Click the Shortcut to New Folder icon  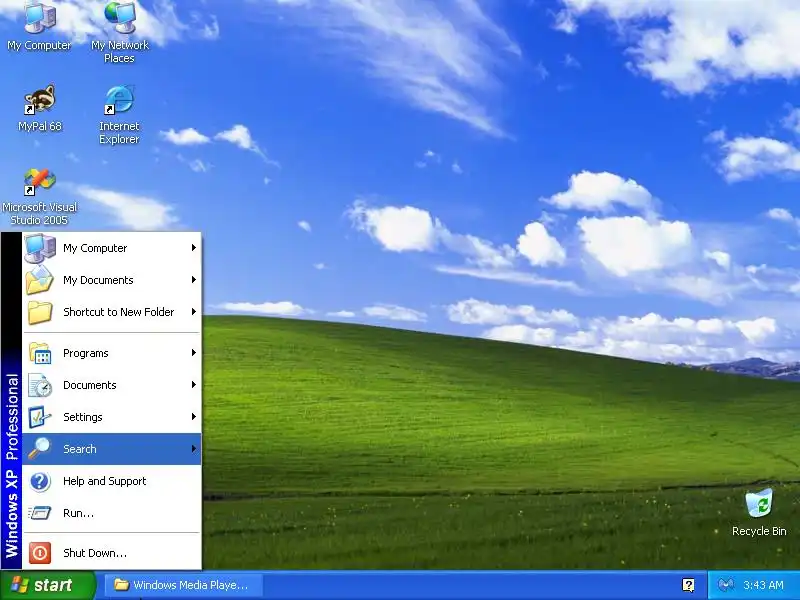(40, 312)
